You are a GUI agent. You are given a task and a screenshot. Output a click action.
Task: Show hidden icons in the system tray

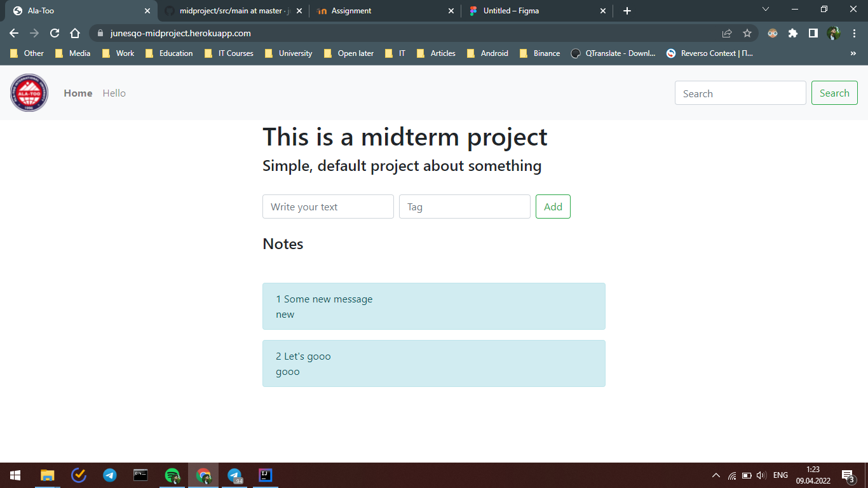(715, 475)
